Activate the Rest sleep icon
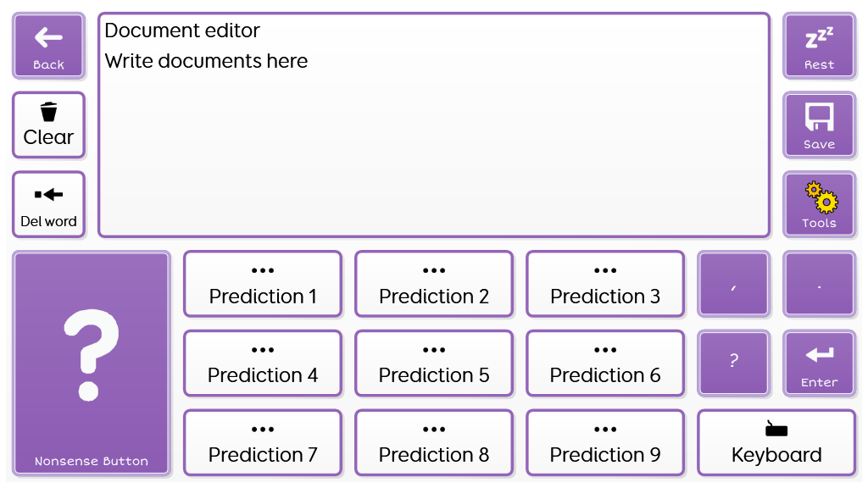This screenshot has width=868, height=488. click(819, 37)
